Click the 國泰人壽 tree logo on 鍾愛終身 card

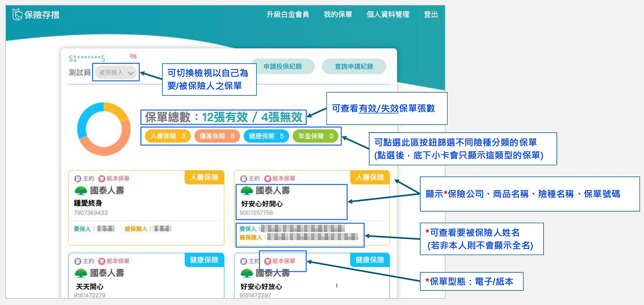[81, 191]
